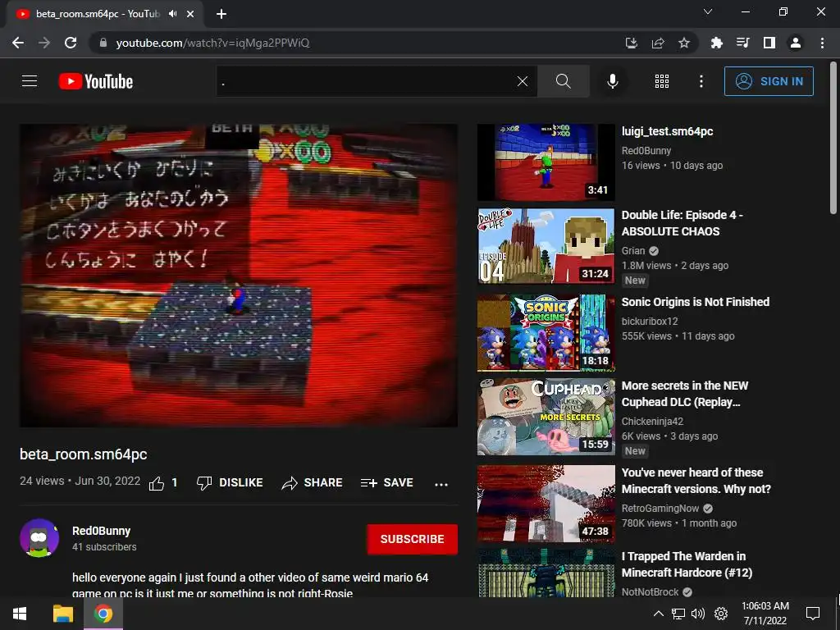Image resolution: width=840 pixels, height=630 pixels.
Task: Reload the page in Chrome
Action: tap(71, 43)
